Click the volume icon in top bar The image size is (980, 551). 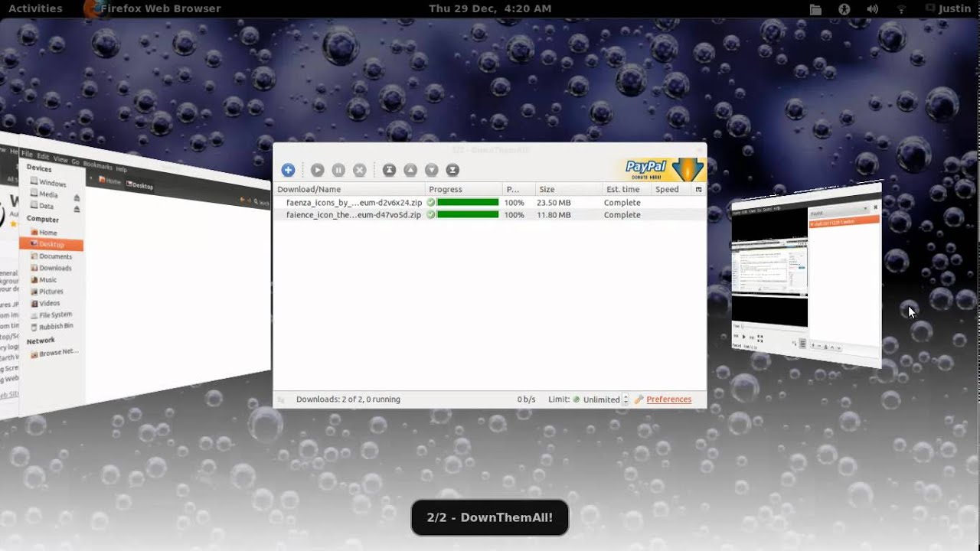[872, 8]
